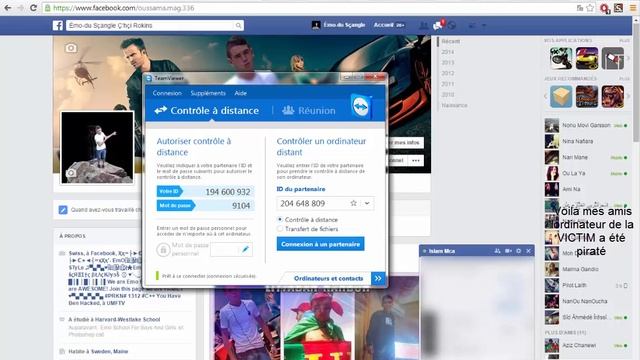Image resolution: width=640 pixels, height=360 pixels.
Task: Open the notifications globe icon
Action: [x=452, y=25]
